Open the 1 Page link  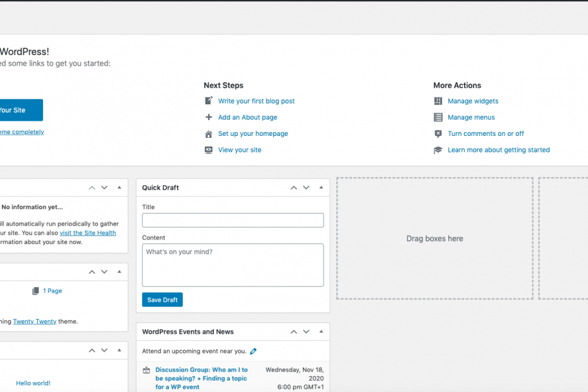(52, 291)
